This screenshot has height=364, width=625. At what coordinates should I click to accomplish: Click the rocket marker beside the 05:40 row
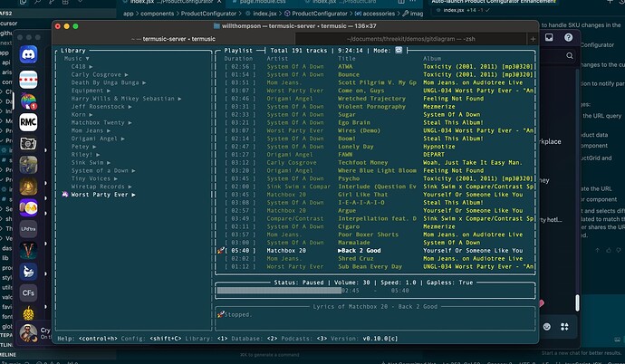click(x=220, y=251)
